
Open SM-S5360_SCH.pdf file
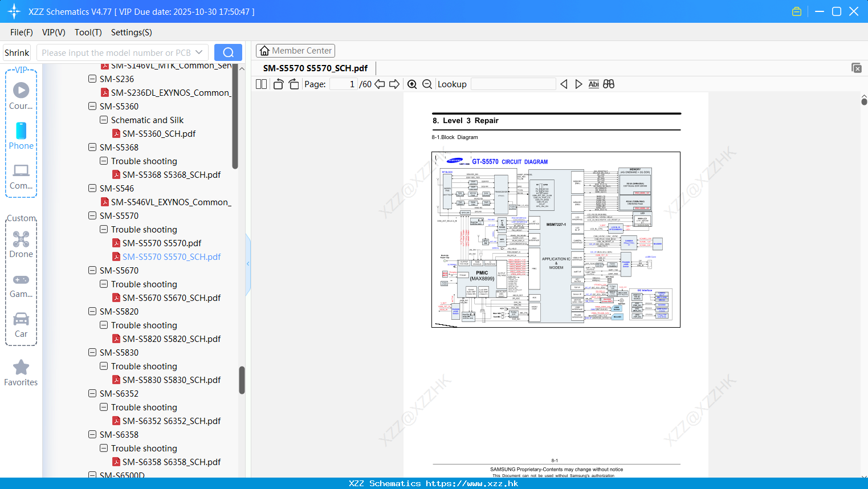pyautogui.click(x=159, y=134)
